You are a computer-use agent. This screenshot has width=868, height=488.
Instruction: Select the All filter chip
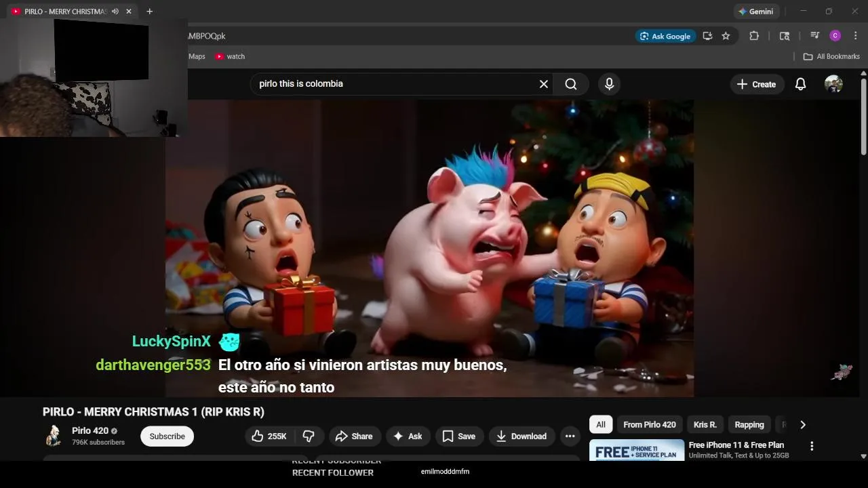tap(601, 424)
